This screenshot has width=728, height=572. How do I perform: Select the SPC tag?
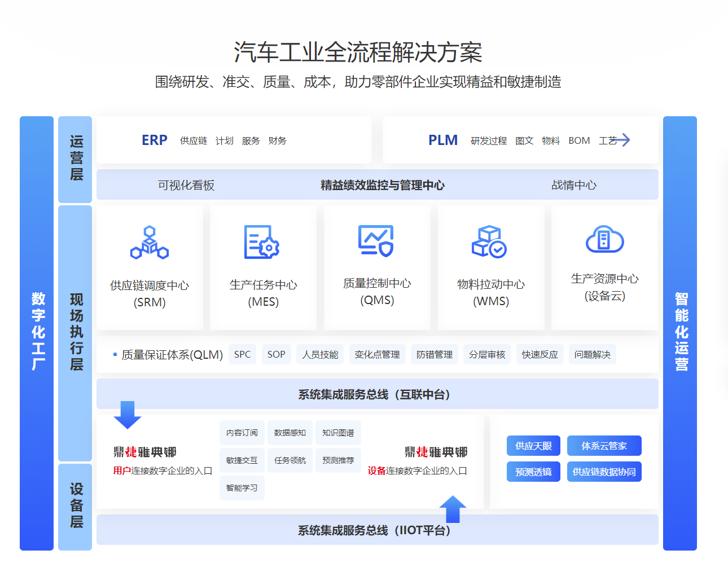coord(243,354)
